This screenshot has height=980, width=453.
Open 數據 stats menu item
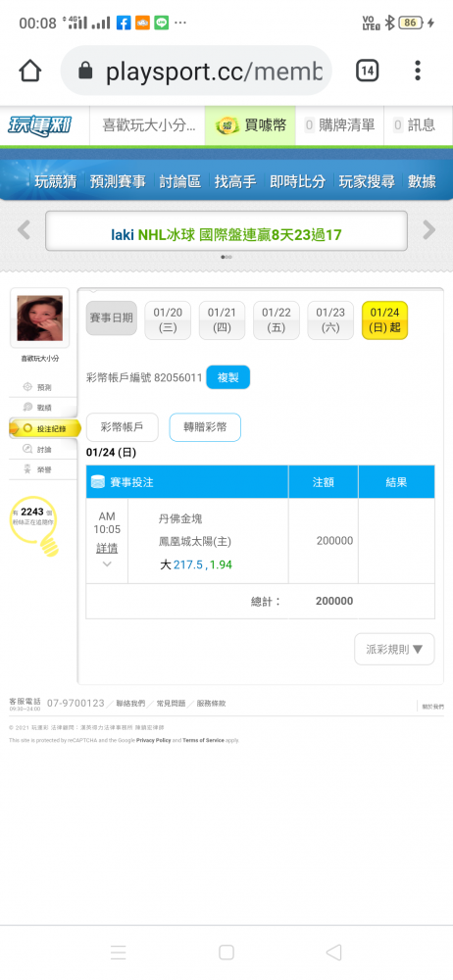pyautogui.click(x=422, y=182)
